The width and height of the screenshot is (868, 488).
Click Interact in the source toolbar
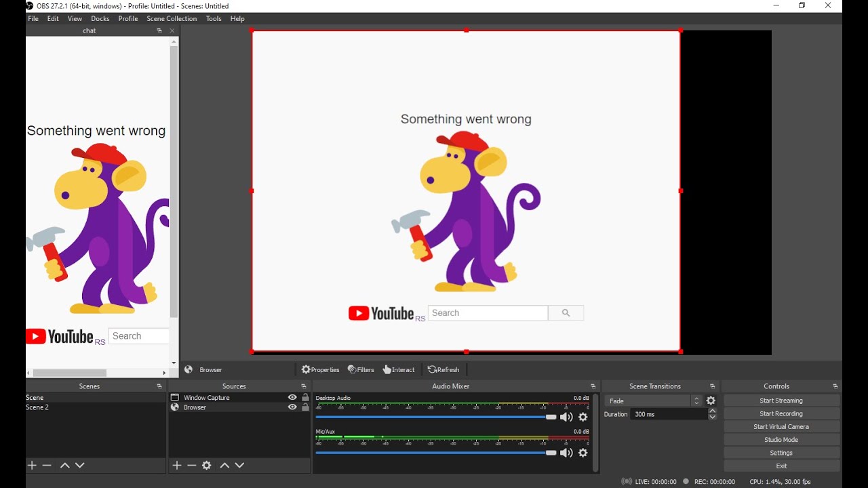tap(399, 370)
